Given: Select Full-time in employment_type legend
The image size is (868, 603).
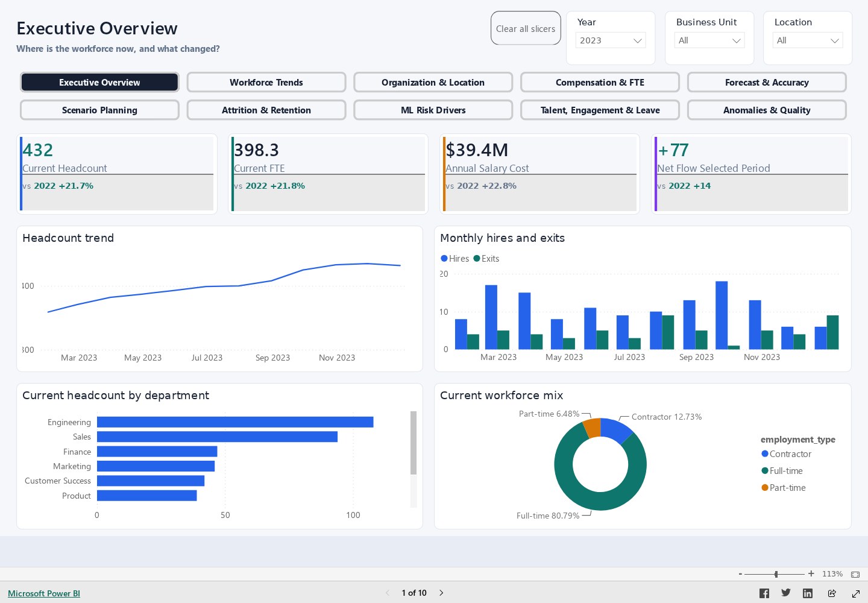Looking at the screenshot, I should click(x=782, y=470).
